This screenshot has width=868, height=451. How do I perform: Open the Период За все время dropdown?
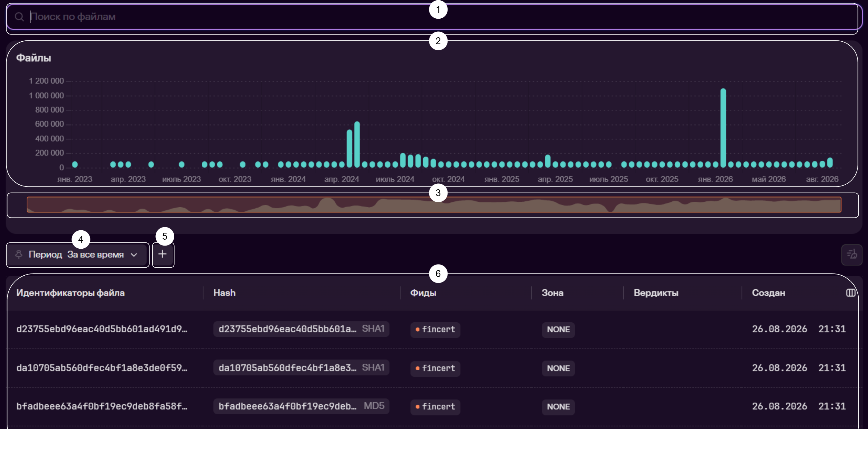tap(77, 255)
